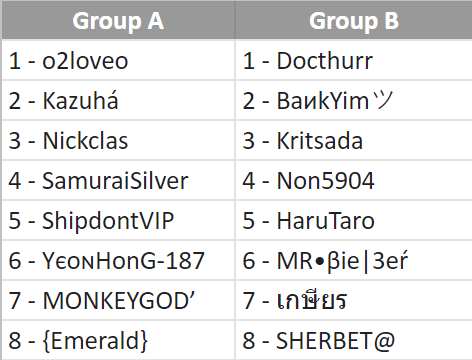This screenshot has height=360, width=472.
Task: Select the BaиkYim cell
Action: (x=354, y=100)
